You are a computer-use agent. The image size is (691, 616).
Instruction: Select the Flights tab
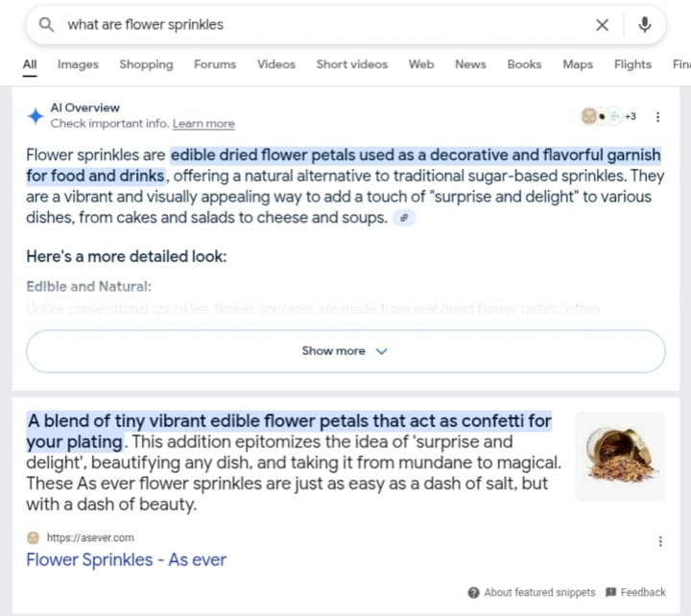pos(632,64)
